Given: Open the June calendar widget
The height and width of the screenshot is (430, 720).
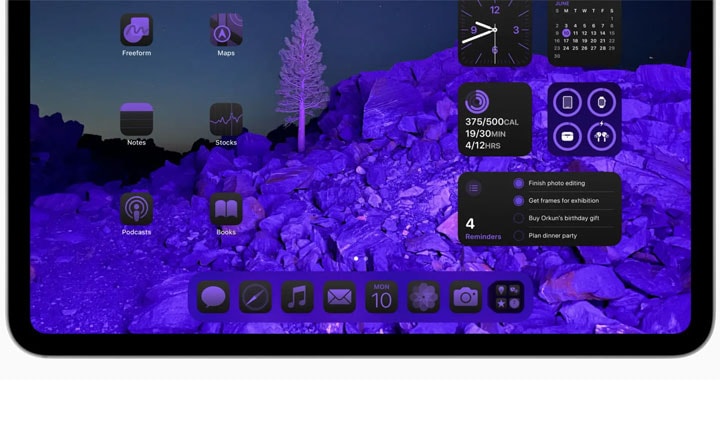Looking at the screenshot, I should 585,32.
